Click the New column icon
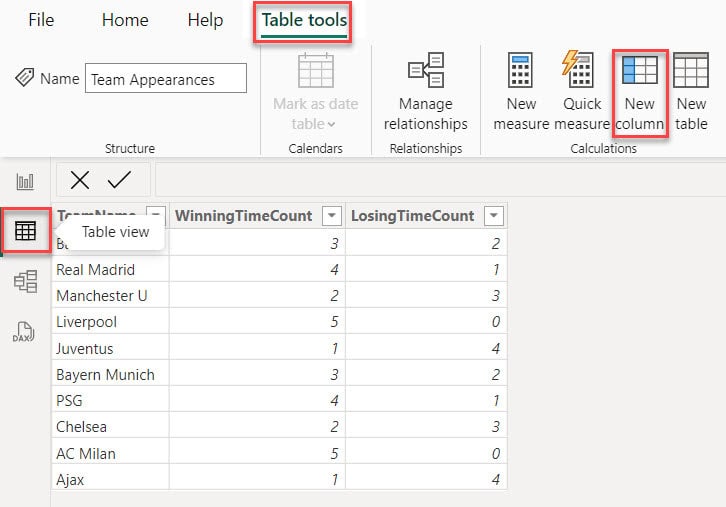This screenshot has width=726, height=507. coord(640,70)
